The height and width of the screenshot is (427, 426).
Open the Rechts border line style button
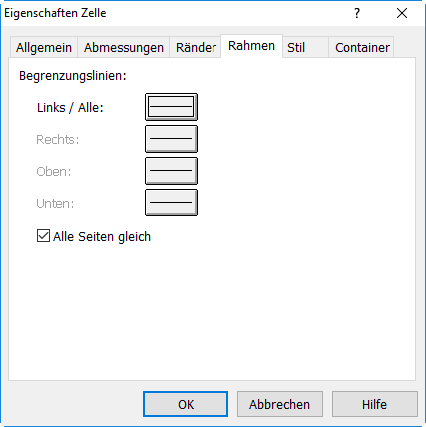[171, 139]
